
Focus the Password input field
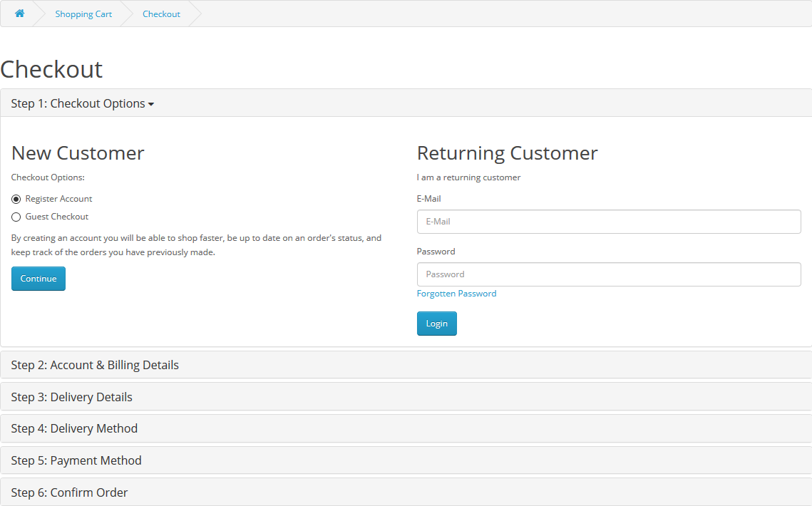click(609, 274)
